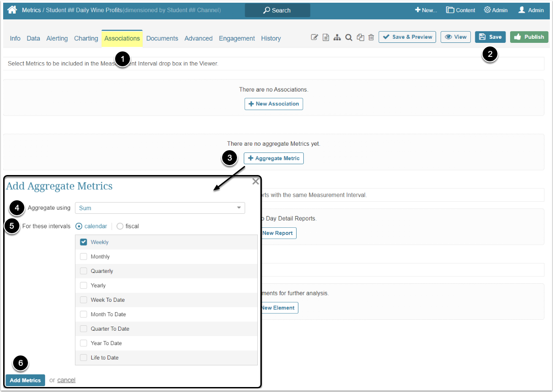The height and width of the screenshot is (392, 553).
Task: Close the Add Aggregate Metrics dialog
Action: pyautogui.click(x=256, y=181)
